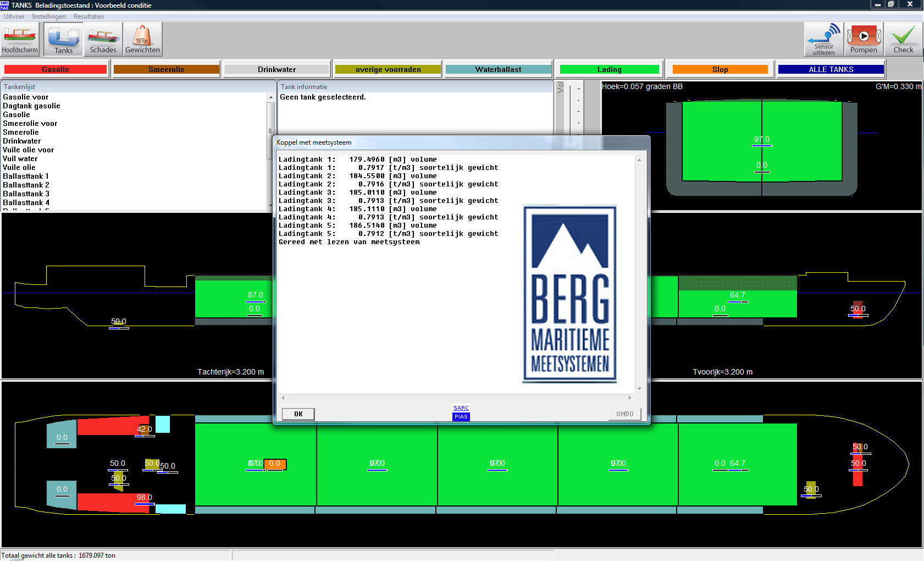924x561 pixels.
Task: Click the Sensor uitlezen icon
Action: (x=823, y=39)
